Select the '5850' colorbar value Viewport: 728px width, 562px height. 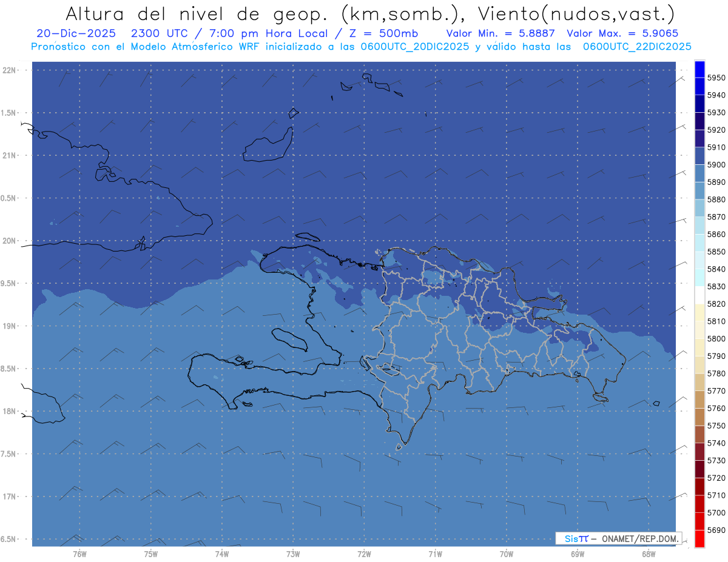tap(716, 252)
